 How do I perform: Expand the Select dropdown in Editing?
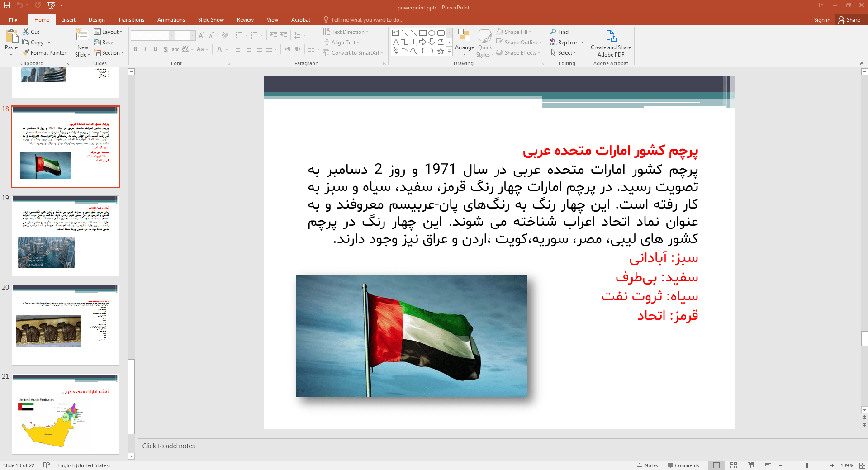coord(564,53)
